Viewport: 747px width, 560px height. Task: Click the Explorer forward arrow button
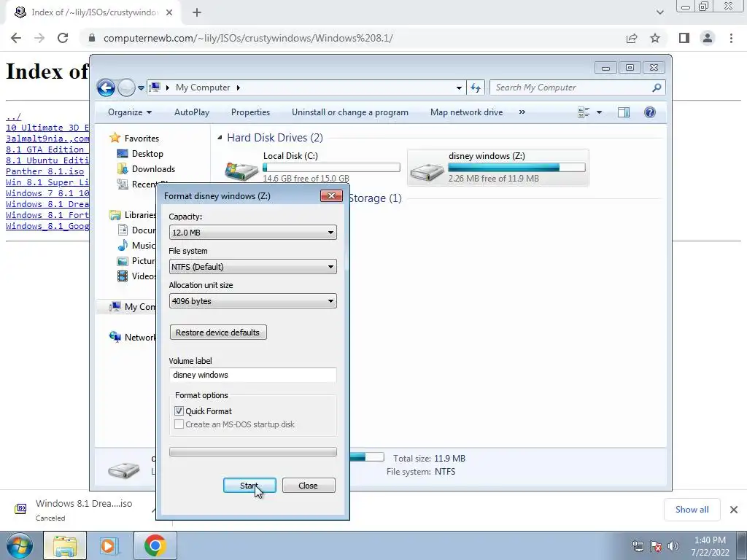tap(126, 87)
